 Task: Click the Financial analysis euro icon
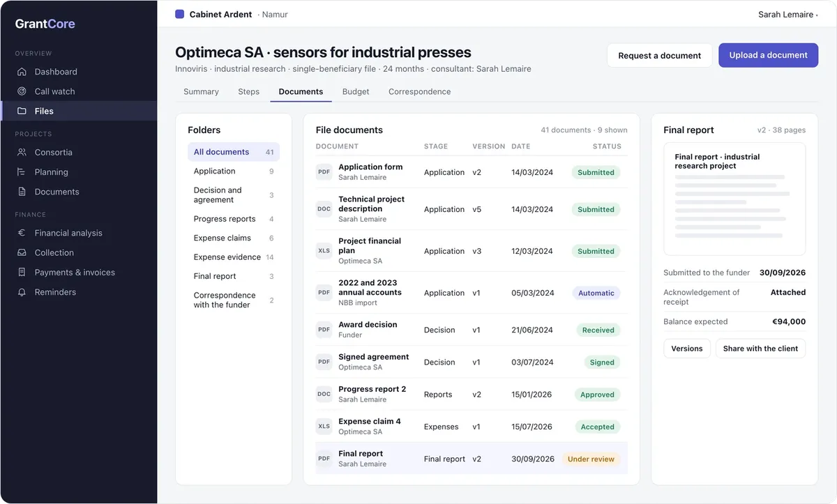(x=22, y=233)
